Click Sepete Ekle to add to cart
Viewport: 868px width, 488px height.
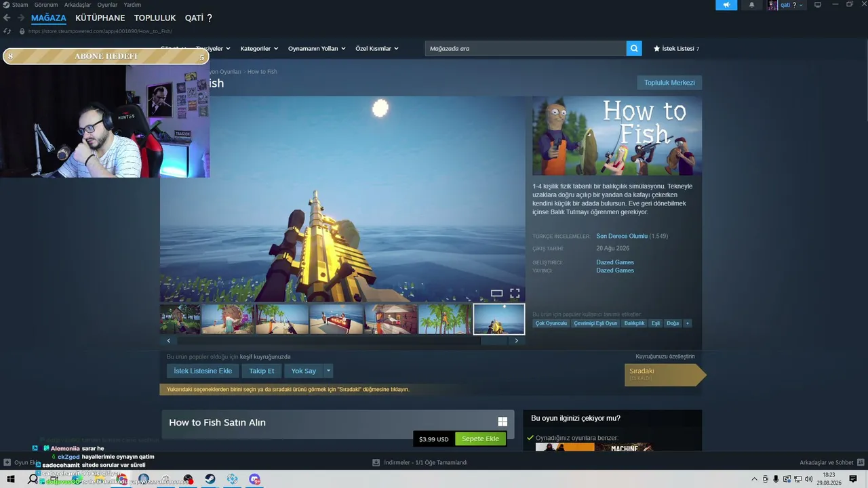pos(480,439)
